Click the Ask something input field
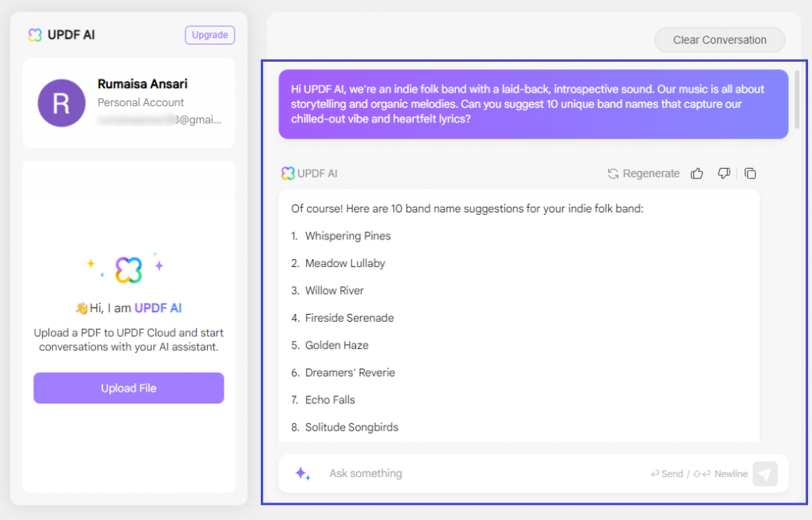Screen dimensions: 812x520 pyautogui.click(x=476, y=474)
